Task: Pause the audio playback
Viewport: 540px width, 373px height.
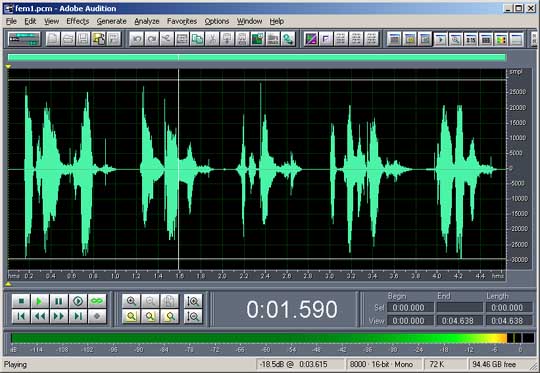Action: coord(59,301)
